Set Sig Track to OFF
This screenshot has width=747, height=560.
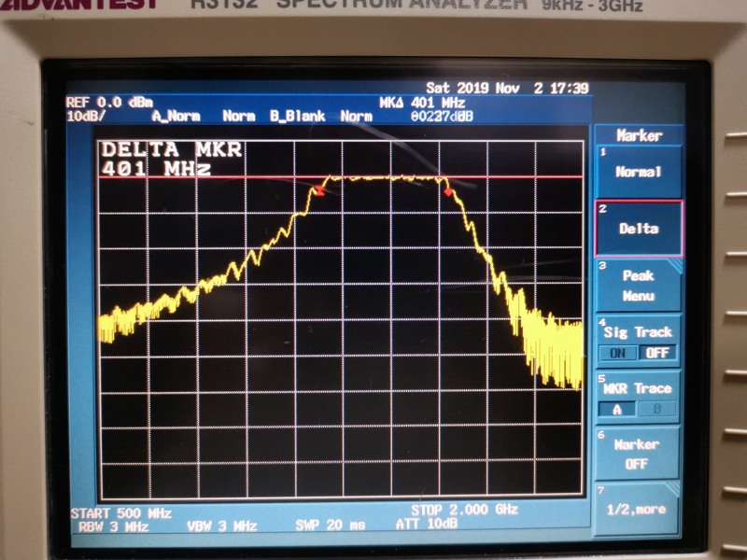657,353
